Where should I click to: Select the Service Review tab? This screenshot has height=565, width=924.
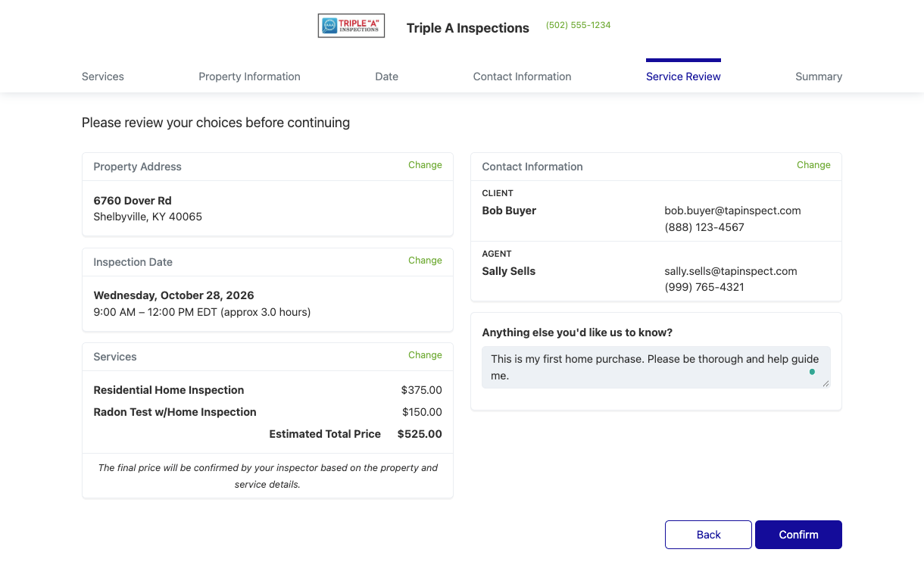coord(683,76)
